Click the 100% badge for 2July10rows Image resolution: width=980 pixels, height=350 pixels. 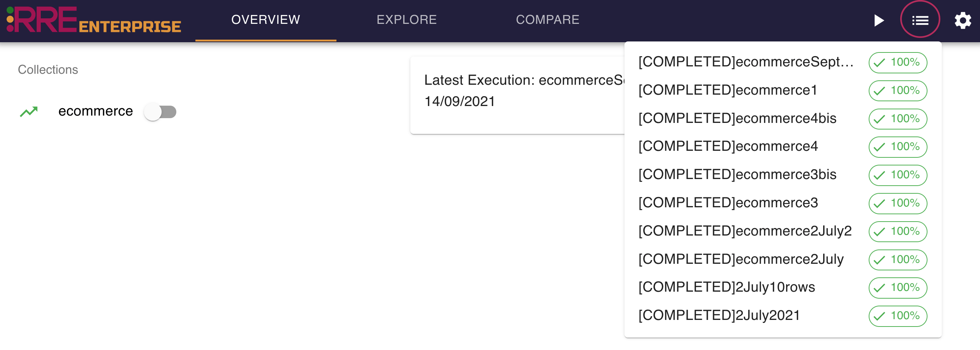897,288
